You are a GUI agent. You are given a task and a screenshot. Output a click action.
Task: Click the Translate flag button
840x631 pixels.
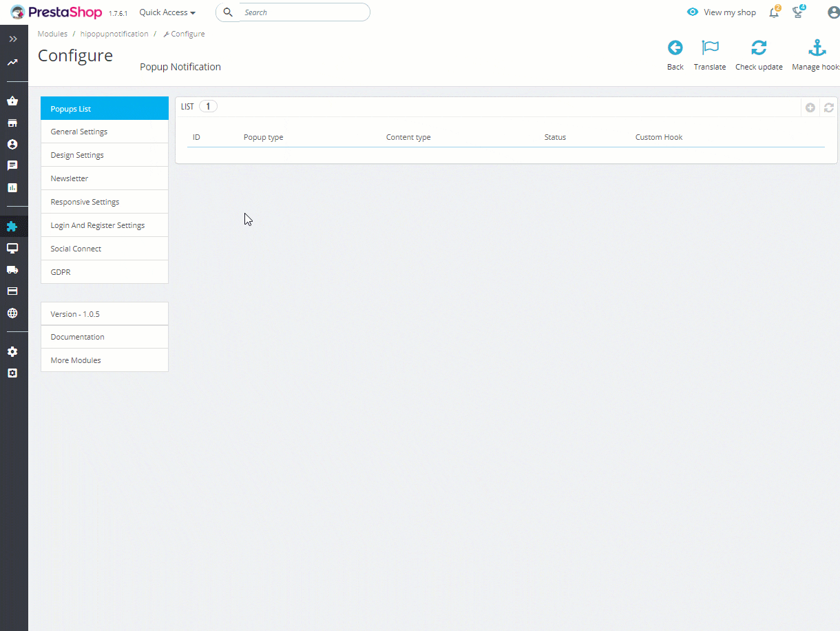tap(710, 55)
